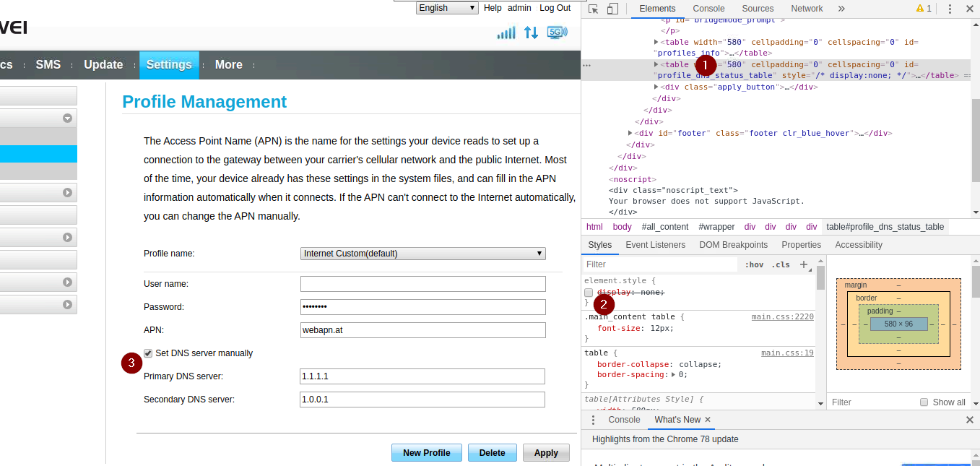
Task: Open the Accessibility tab
Action: pyautogui.click(x=859, y=245)
